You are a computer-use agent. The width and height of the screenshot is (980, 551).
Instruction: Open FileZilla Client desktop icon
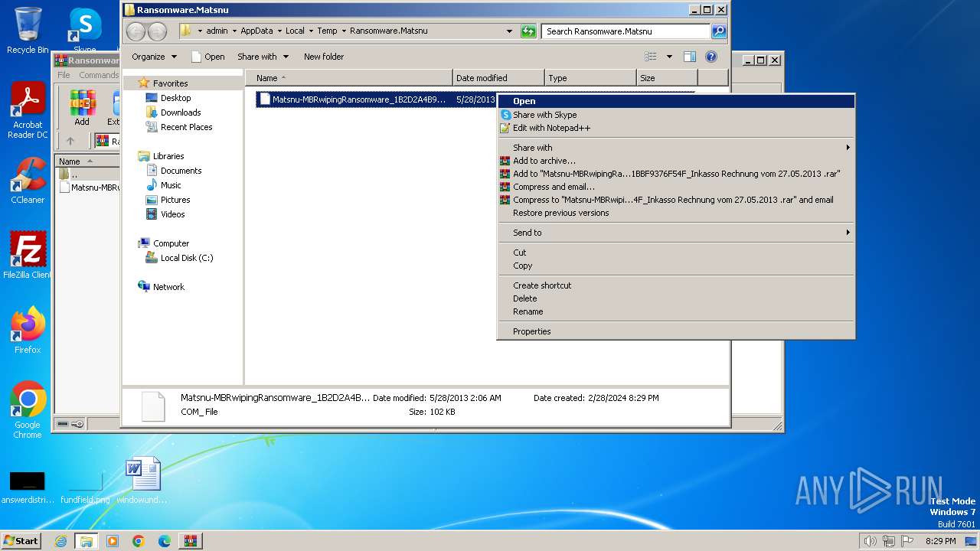pyautogui.click(x=28, y=255)
